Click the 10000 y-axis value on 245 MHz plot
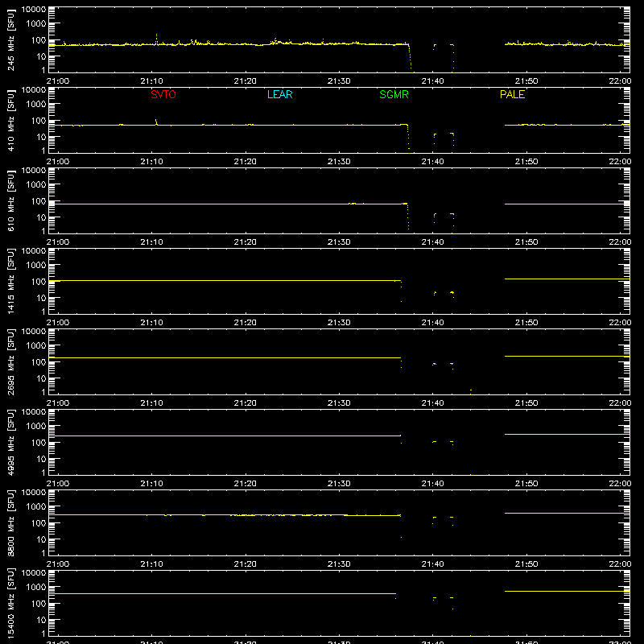 click(34, 10)
